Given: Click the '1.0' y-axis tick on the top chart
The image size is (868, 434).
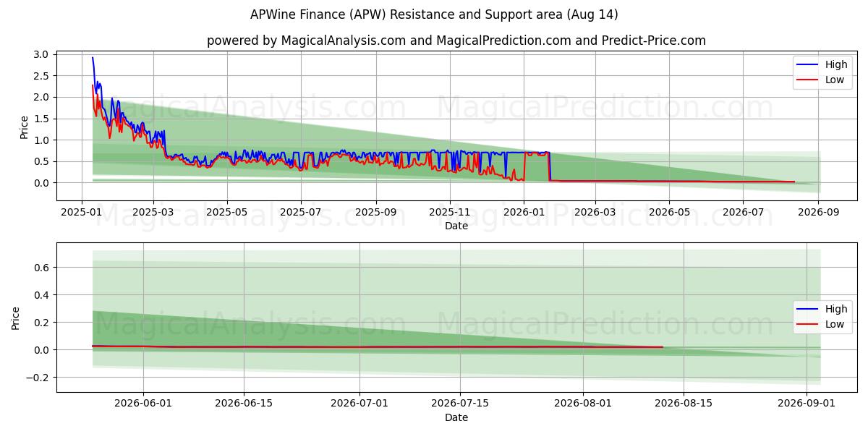Looking at the screenshot, I should tap(41, 140).
